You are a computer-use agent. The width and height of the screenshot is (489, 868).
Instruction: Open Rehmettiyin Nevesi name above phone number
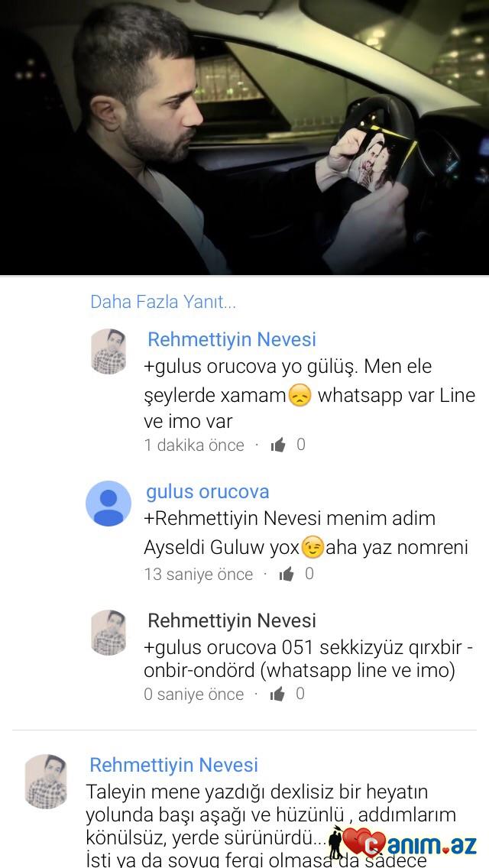point(232,620)
